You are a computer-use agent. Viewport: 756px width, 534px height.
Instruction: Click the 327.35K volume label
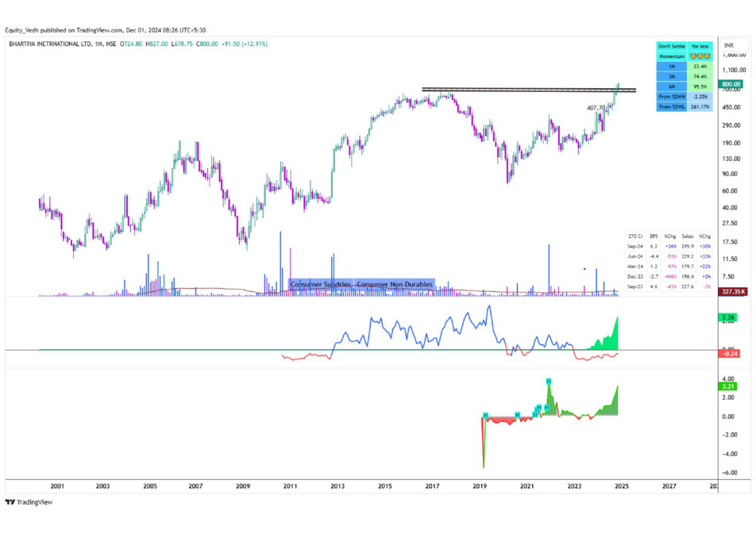pos(733,291)
